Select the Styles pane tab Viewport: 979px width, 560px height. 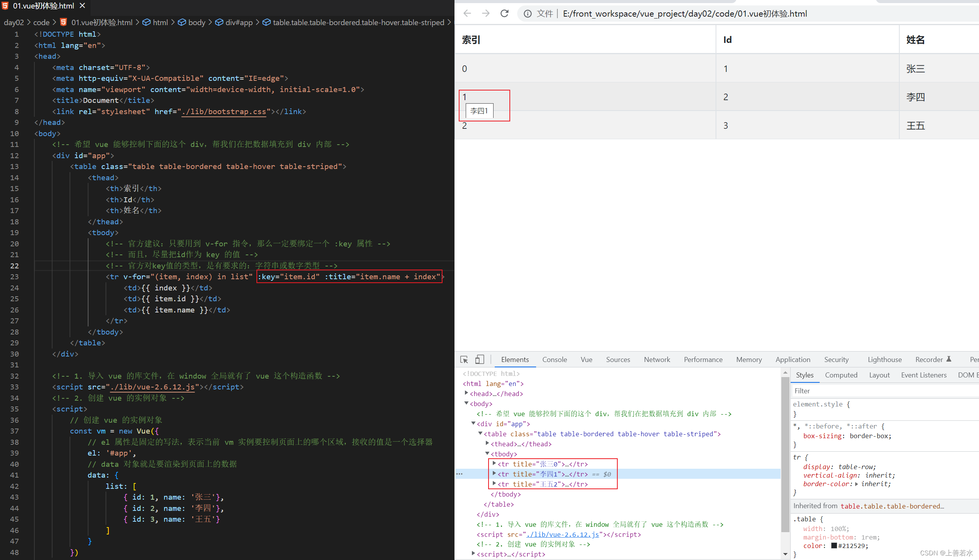pyautogui.click(x=805, y=375)
